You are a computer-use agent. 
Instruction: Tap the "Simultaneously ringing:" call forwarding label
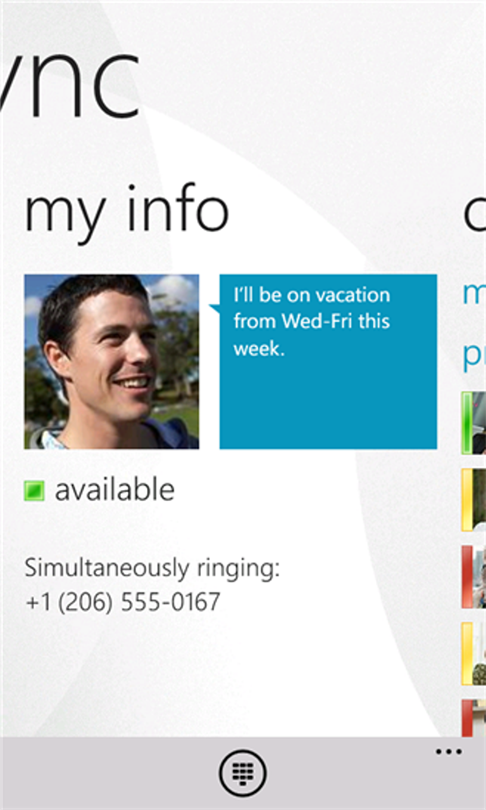point(152,568)
